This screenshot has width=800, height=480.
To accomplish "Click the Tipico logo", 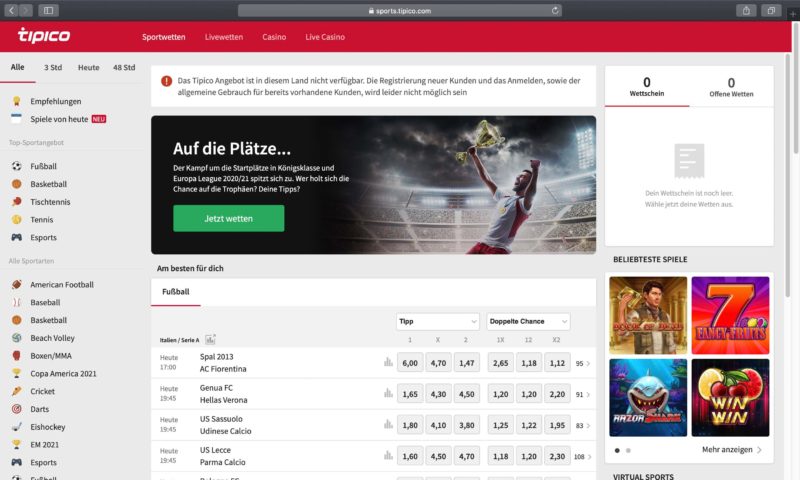I will tap(44, 35).
